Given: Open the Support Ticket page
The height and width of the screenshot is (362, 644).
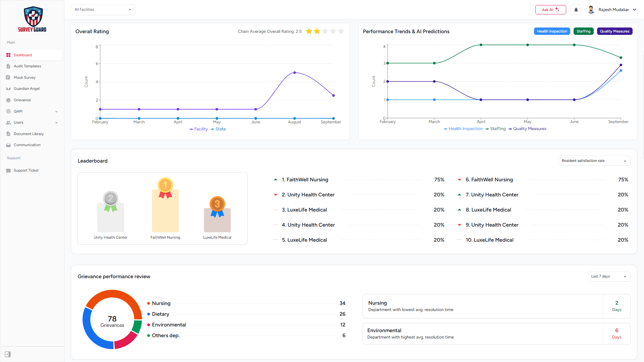Looking at the screenshot, I should [x=26, y=171].
